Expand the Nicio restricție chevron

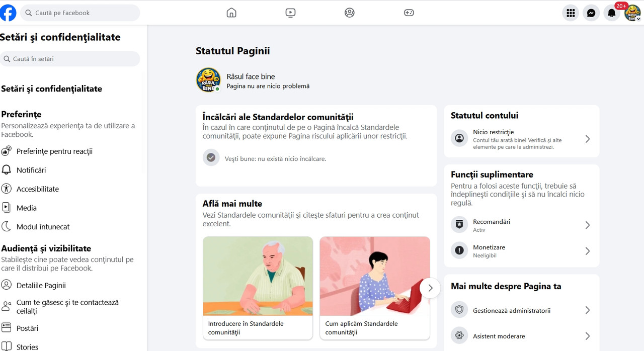click(x=587, y=139)
